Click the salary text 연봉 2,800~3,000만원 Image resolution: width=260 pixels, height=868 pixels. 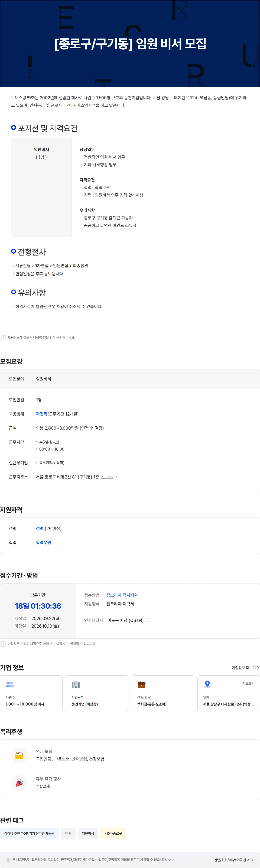click(70, 428)
